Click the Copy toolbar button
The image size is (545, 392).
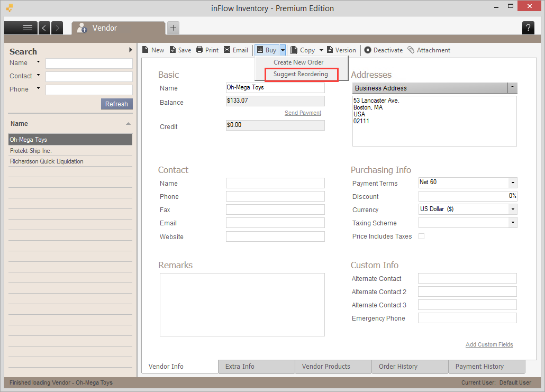tap(303, 50)
